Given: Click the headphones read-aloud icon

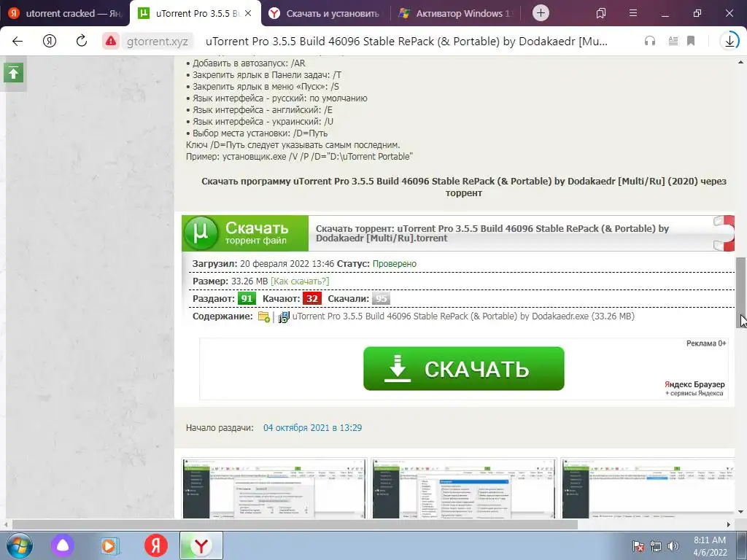Looking at the screenshot, I should point(650,41).
